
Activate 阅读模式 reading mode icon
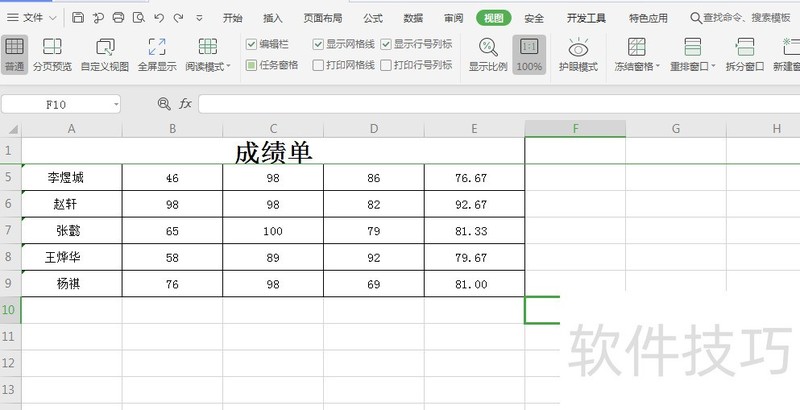208,47
